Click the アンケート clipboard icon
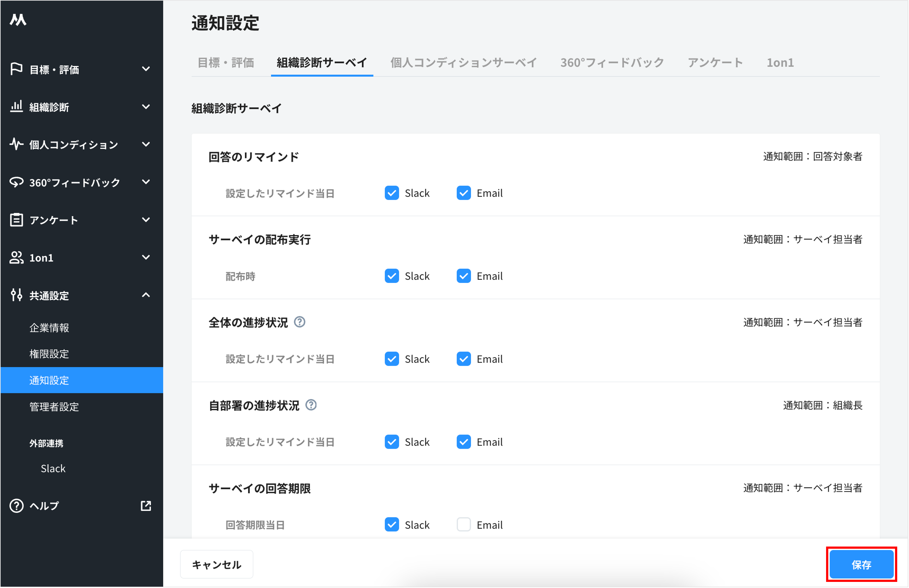The width and height of the screenshot is (909, 588). pyautogui.click(x=16, y=219)
